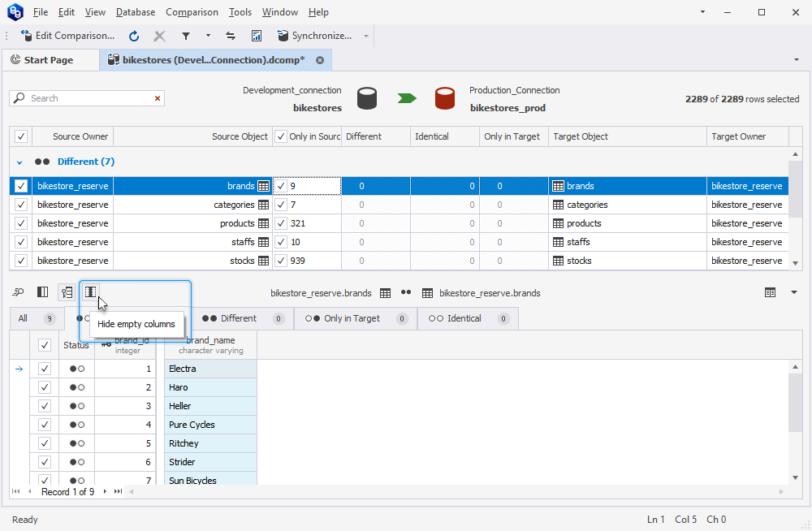
Task: Go to the next record navigation arrow
Action: point(105,492)
